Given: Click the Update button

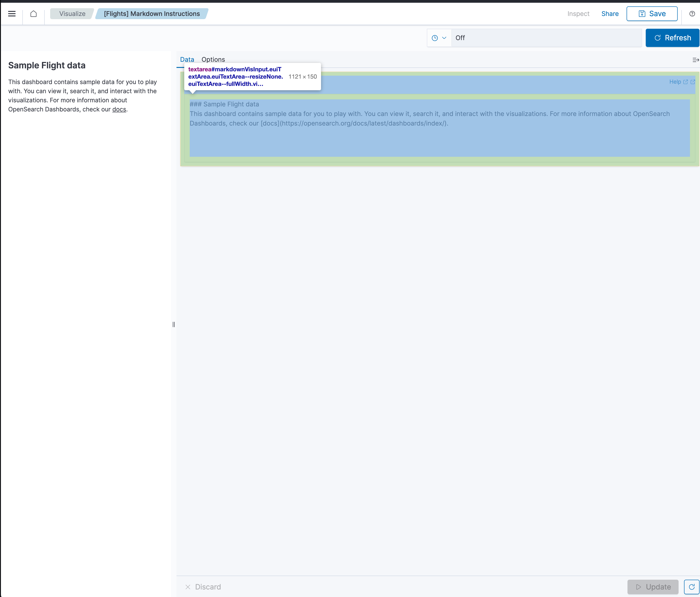Looking at the screenshot, I should pos(652,587).
